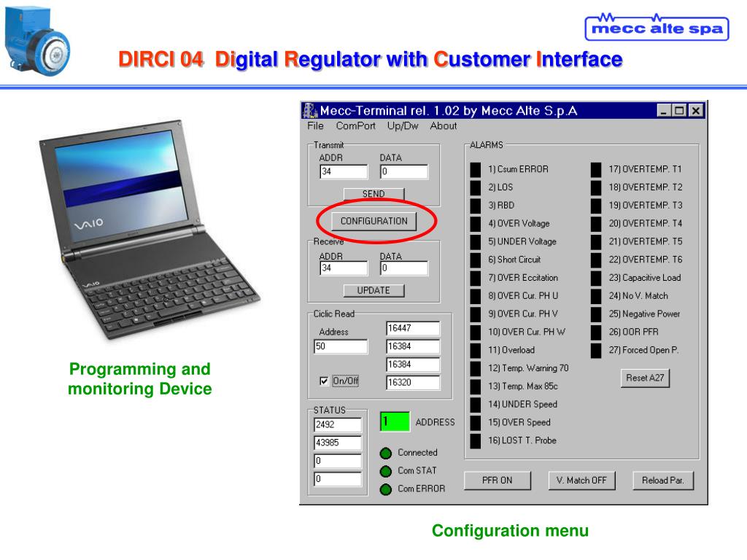
Task: Toggle the On/Off cyclic read checkbox
Action: click(x=324, y=381)
